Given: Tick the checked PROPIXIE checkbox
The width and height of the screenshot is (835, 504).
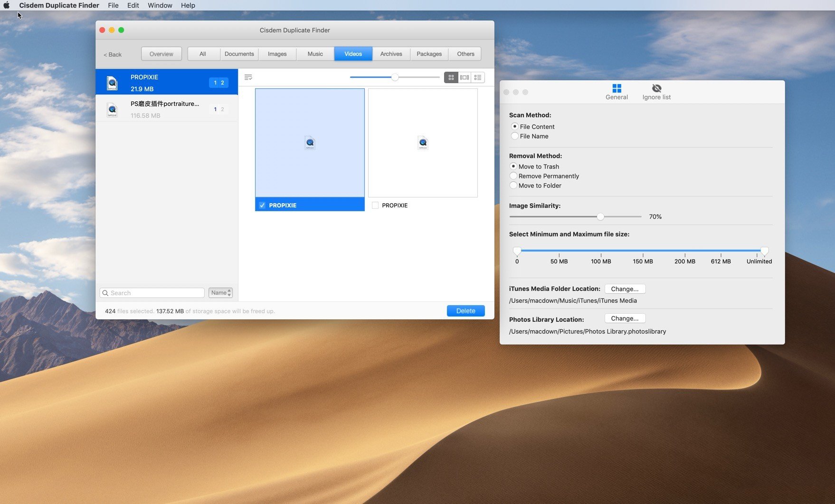Looking at the screenshot, I should pos(262,205).
